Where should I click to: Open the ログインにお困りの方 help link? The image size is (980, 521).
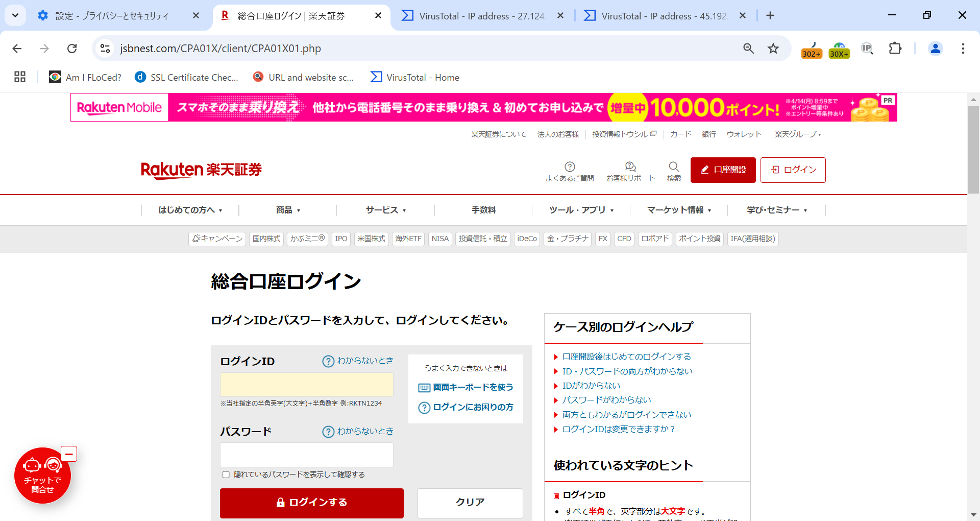(x=465, y=408)
